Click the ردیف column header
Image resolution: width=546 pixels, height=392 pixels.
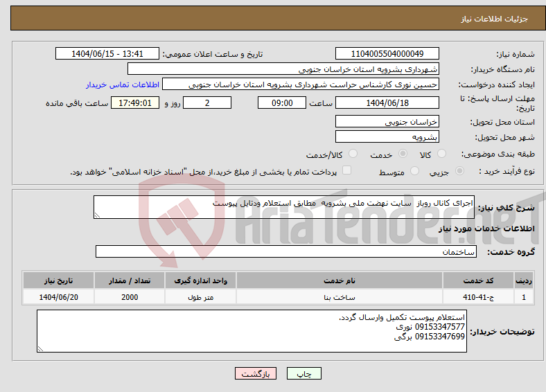[524, 280]
